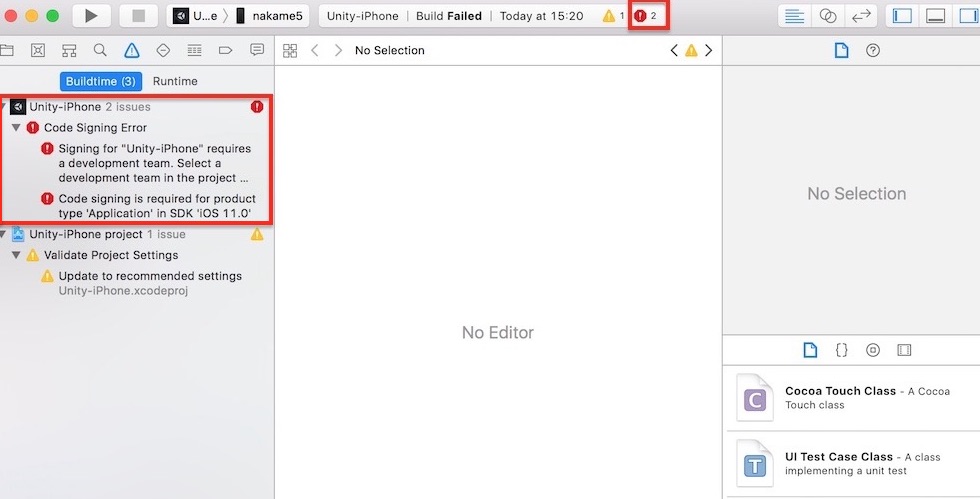The image size is (980, 499).
Task: Collapse the Unity-iPhone project 1 issue group
Action: 3,234
